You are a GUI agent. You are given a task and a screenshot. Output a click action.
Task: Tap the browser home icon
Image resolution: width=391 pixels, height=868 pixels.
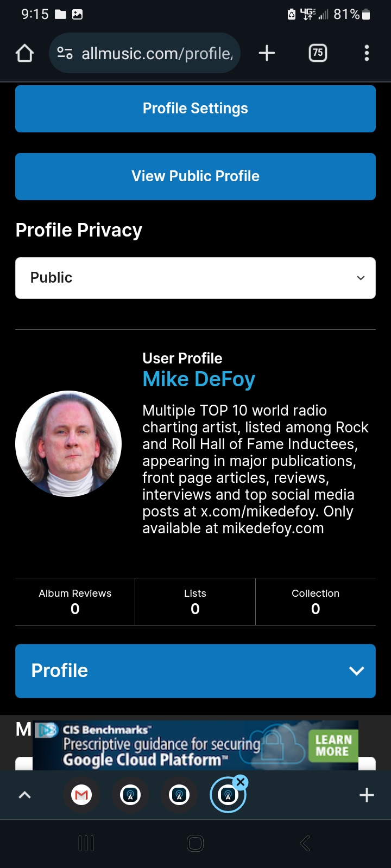click(25, 53)
